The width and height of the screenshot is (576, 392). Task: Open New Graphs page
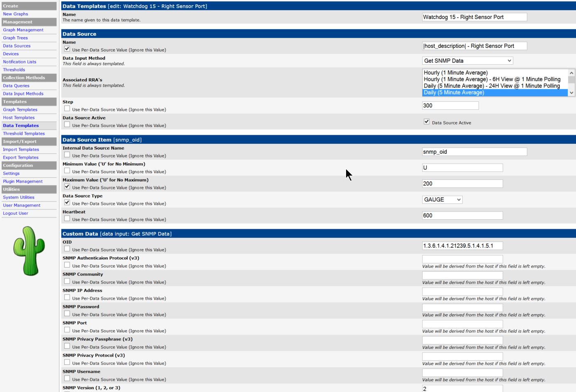click(x=16, y=14)
